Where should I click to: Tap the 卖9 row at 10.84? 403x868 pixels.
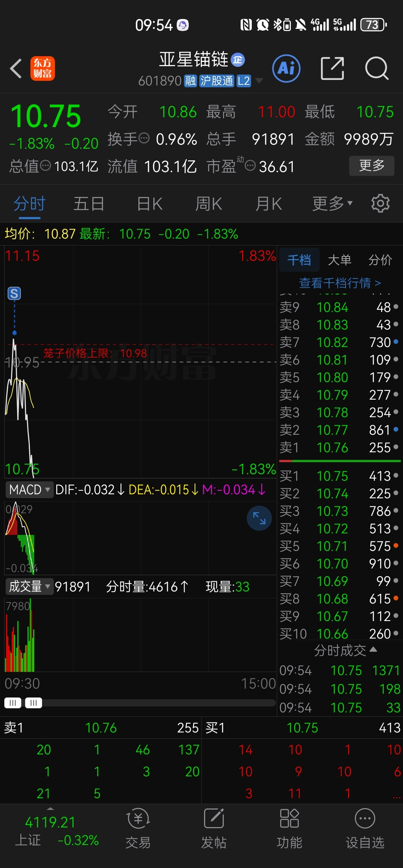tap(339, 307)
